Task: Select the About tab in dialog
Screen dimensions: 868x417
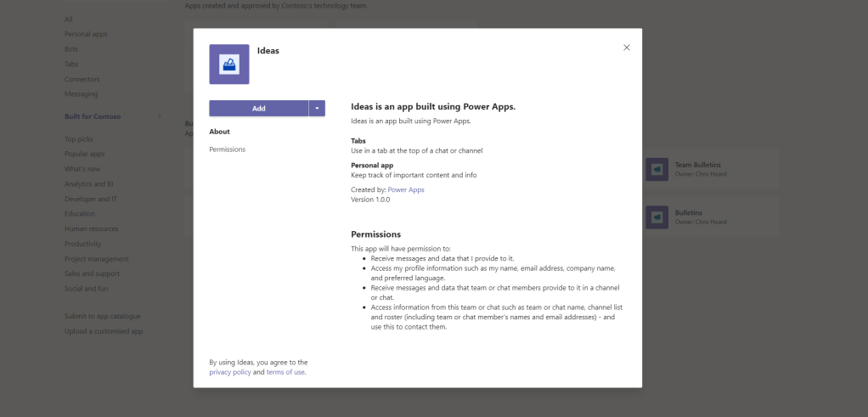Action: pyautogui.click(x=219, y=132)
